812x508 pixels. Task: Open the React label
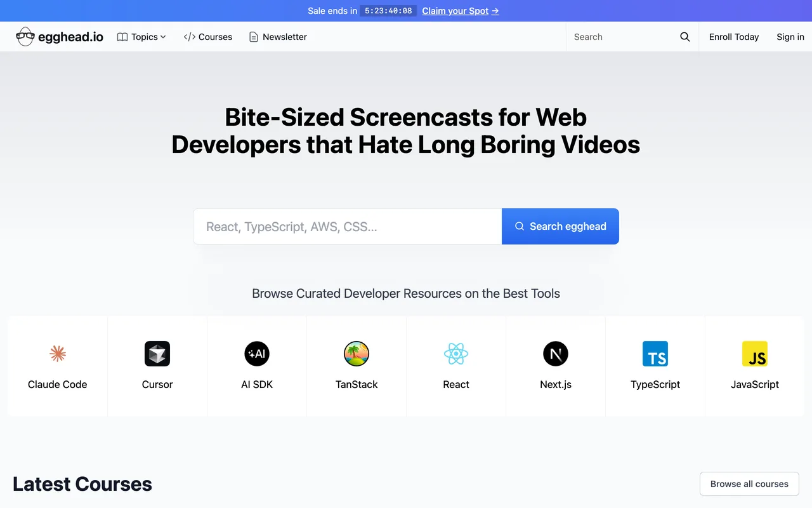[x=456, y=384]
